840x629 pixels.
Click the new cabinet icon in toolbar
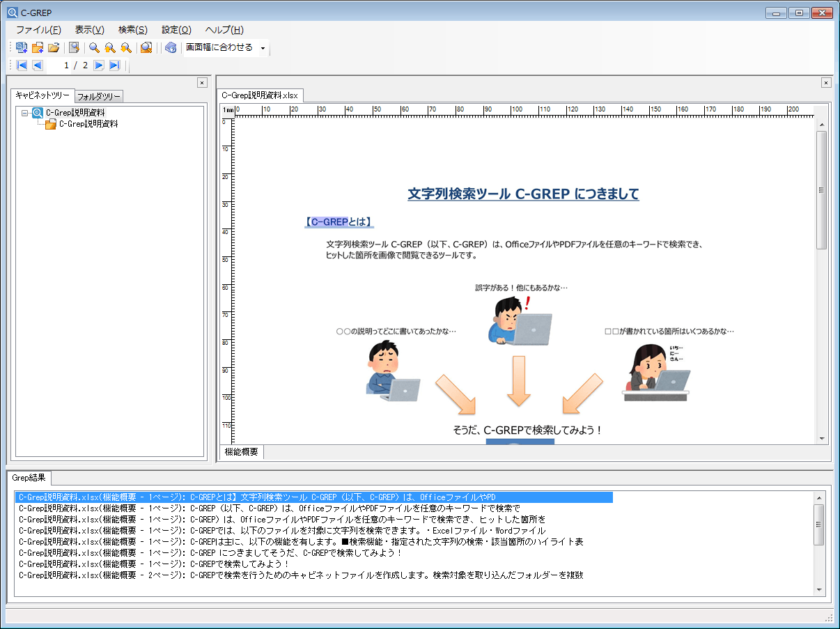pos(22,48)
